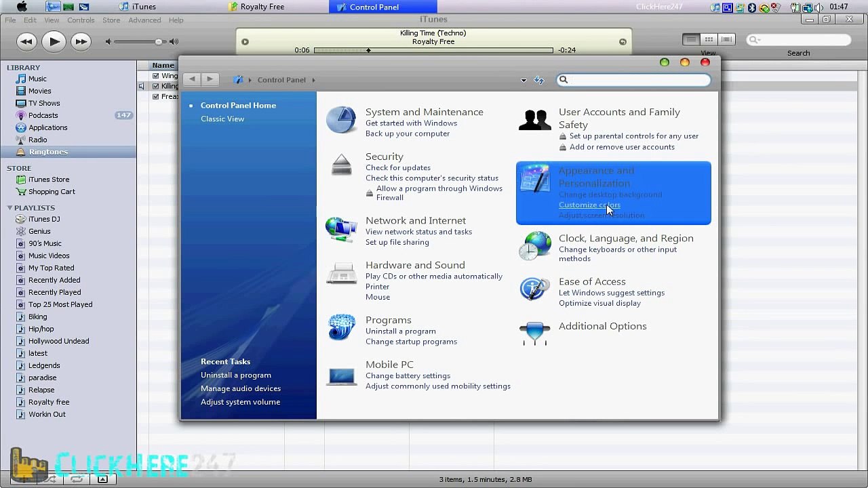Show iTunes artwork viewer button
This screenshot has height=488, width=868.
(x=102, y=479)
